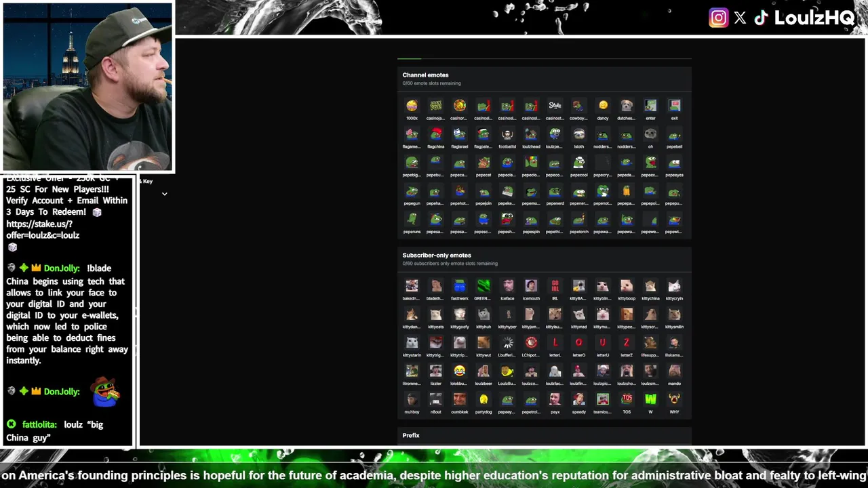Choose the enter door emote

[x=650, y=106]
